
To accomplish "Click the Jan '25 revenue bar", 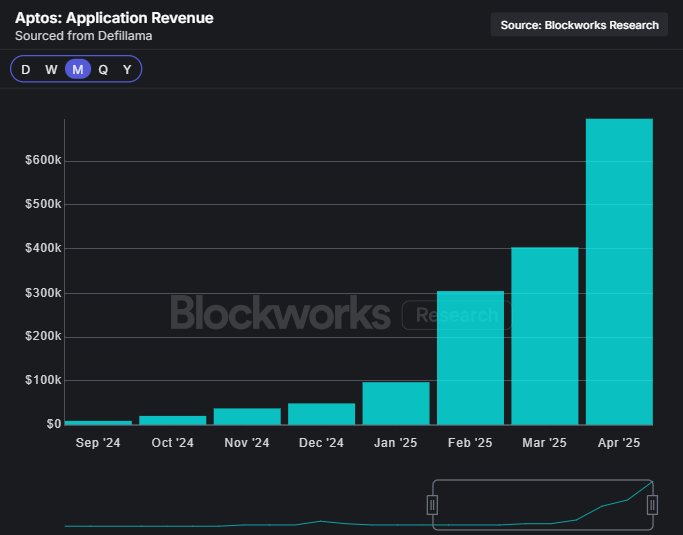I will pyautogui.click(x=396, y=403).
